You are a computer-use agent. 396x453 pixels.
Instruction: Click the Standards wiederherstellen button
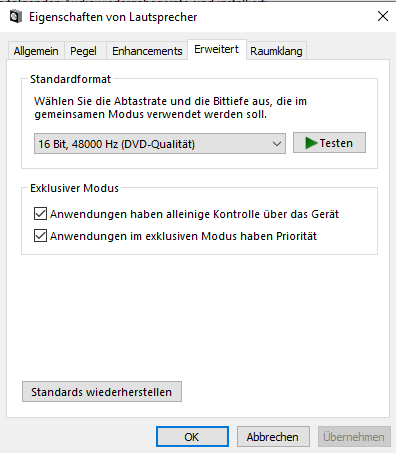tap(102, 392)
